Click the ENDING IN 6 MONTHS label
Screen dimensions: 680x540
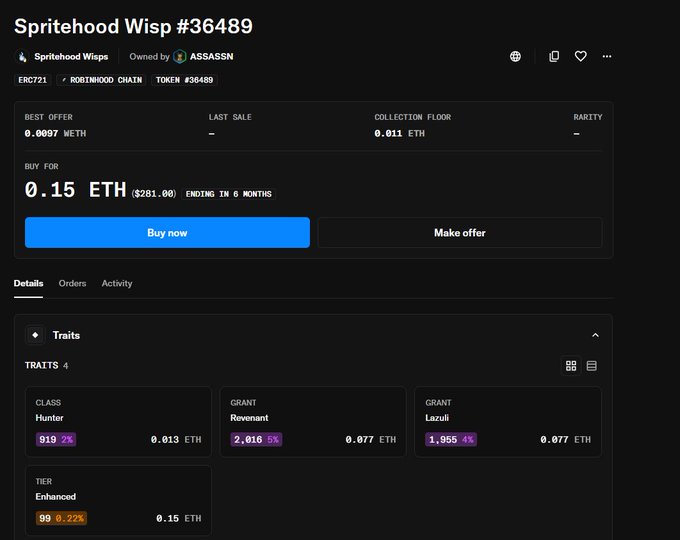(229, 194)
